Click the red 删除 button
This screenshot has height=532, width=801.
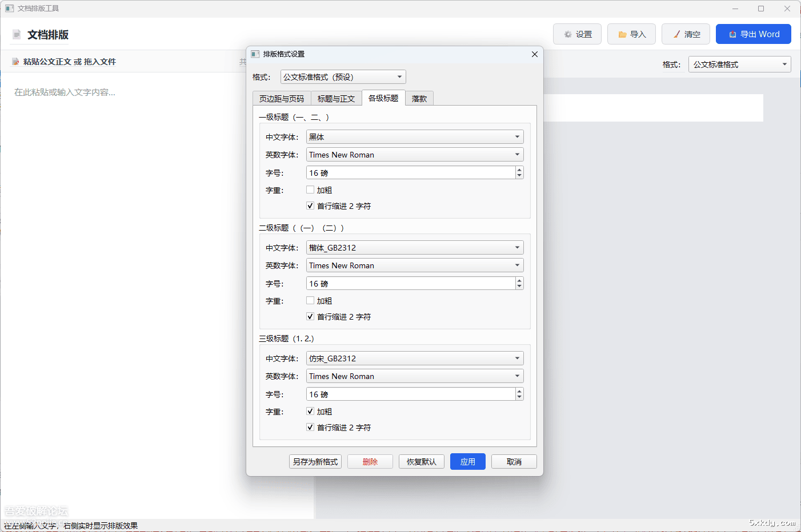(370, 462)
